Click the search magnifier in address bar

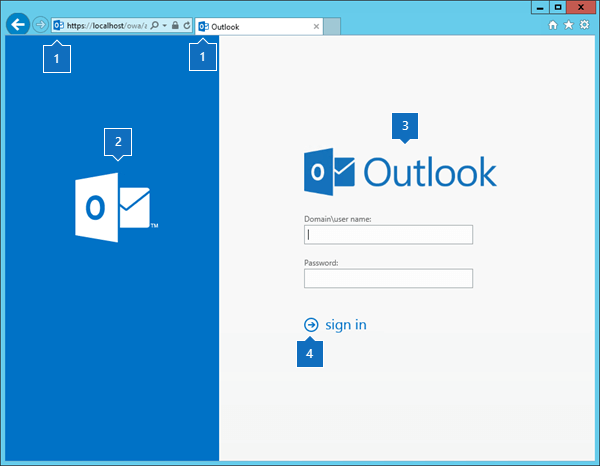[x=155, y=25]
